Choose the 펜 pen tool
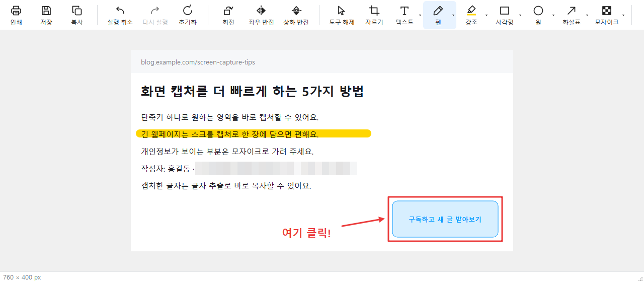This screenshot has width=644, height=282. [x=438, y=15]
